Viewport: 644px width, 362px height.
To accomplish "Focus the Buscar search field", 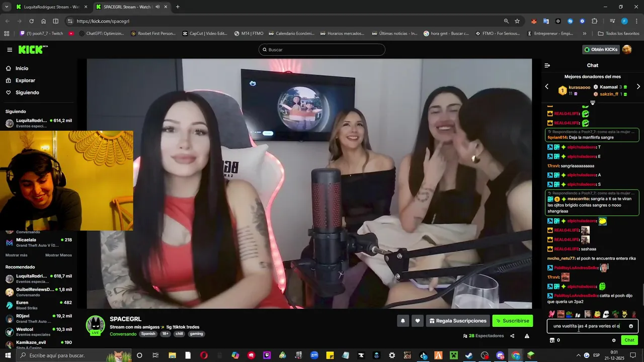I will pos(322,50).
